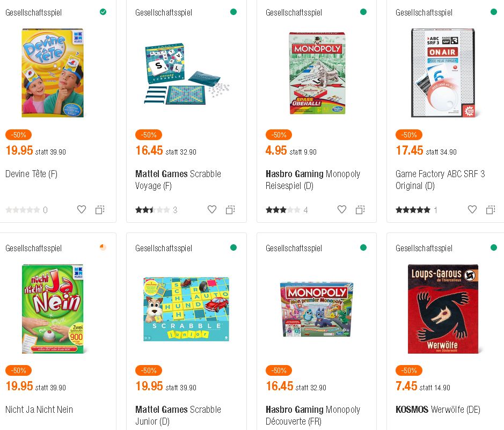
Task: Favorite Scrabble Voyage with heart icon
Action: tap(212, 210)
